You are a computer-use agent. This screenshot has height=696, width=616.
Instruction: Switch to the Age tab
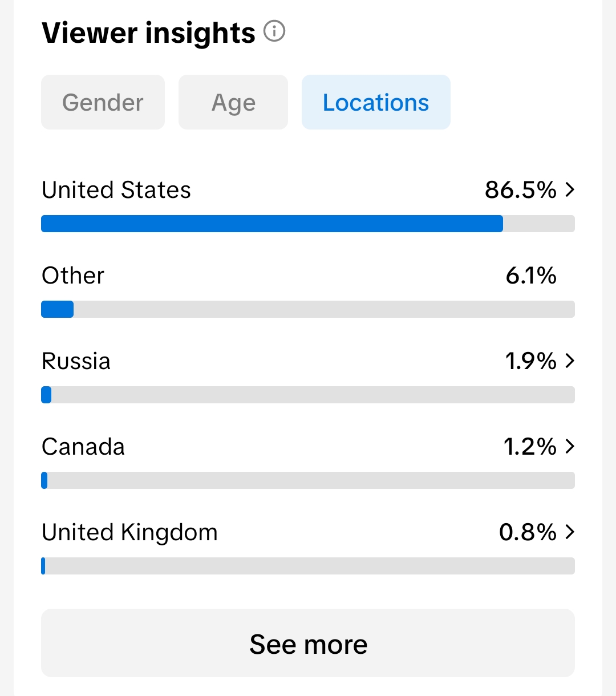pos(233,102)
